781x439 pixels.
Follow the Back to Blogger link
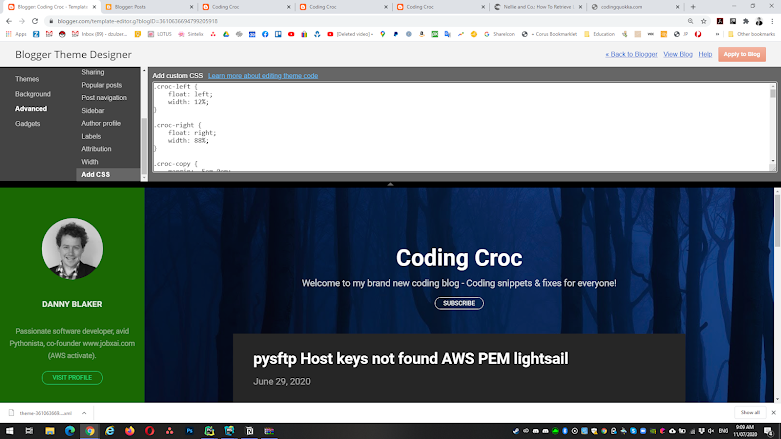[x=631, y=54]
